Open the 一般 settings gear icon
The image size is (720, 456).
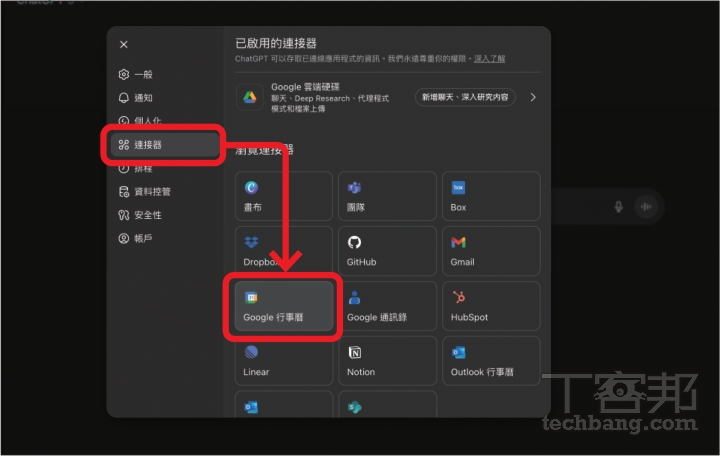(x=124, y=74)
